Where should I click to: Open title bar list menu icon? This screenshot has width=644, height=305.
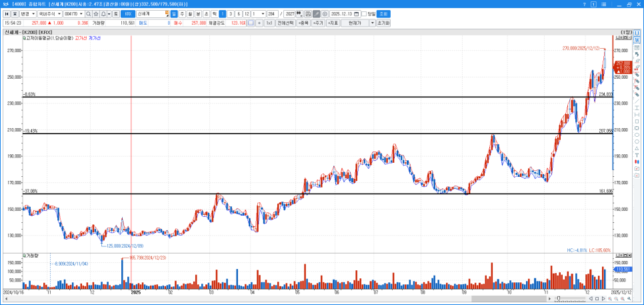pyautogui.click(x=603, y=4)
